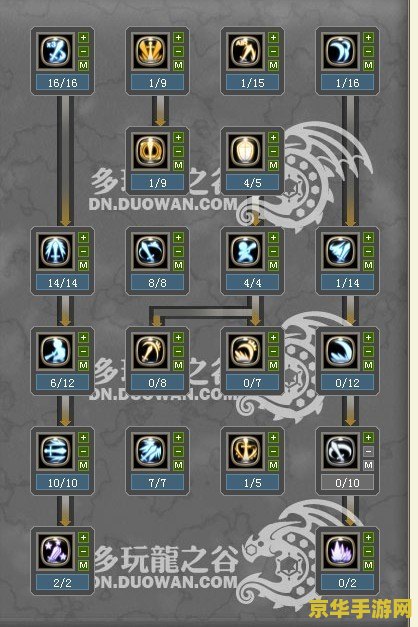
Task: Max the 1/5 skill using M button
Action: [274, 465]
